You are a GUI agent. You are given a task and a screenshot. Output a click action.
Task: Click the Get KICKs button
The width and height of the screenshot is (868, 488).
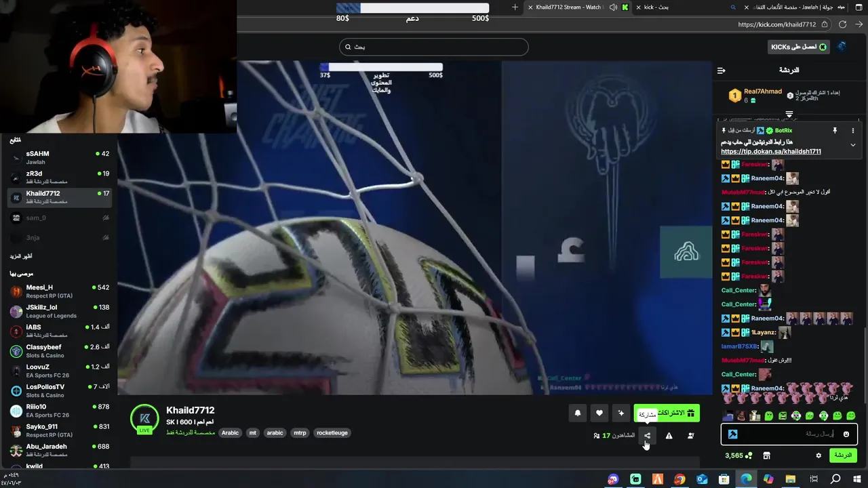point(798,47)
